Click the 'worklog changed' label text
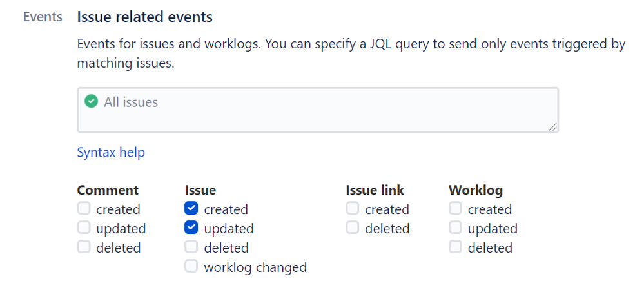 point(255,267)
